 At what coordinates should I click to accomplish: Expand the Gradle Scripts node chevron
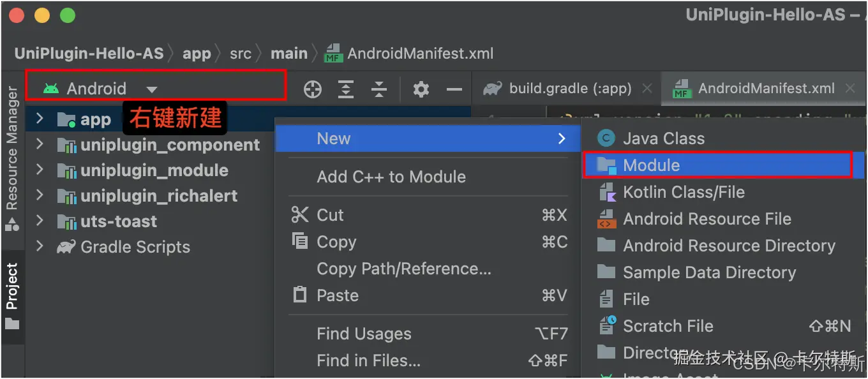pos(40,246)
